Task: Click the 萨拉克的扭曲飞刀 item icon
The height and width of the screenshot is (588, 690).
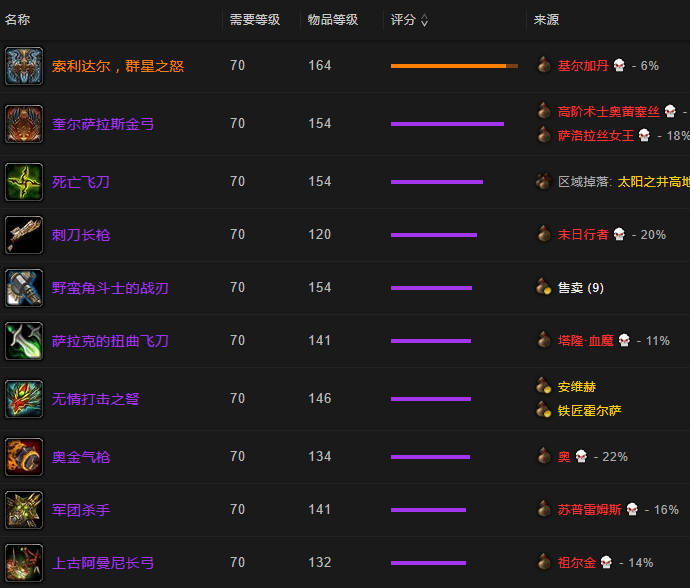Action: [x=24, y=341]
